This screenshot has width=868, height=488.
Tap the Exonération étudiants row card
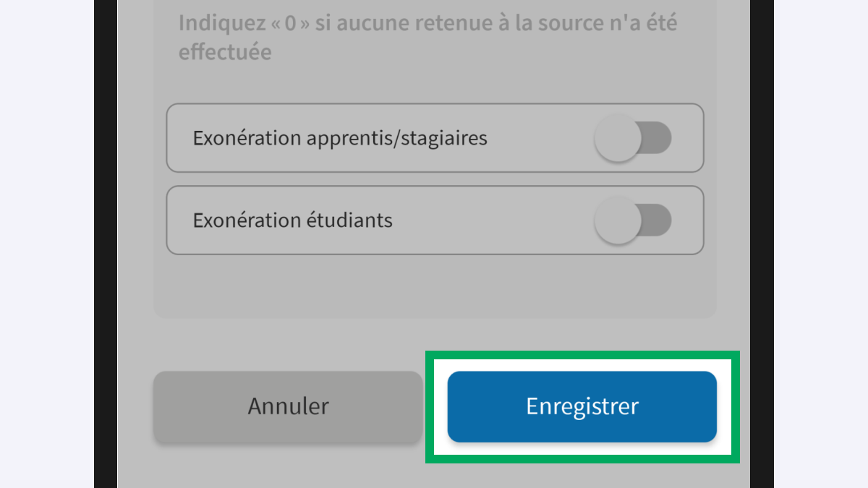[434, 220]
